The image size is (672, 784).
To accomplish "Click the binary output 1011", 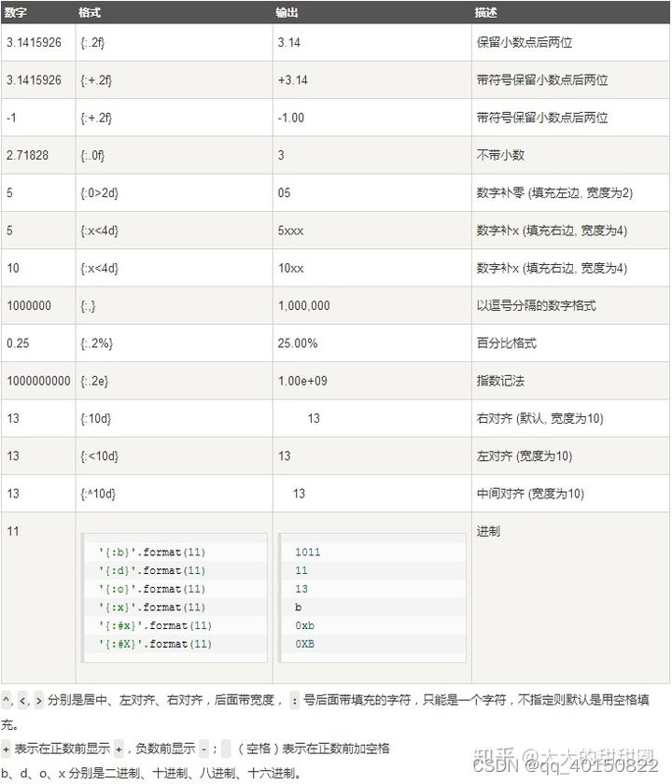I will [307, 552].
